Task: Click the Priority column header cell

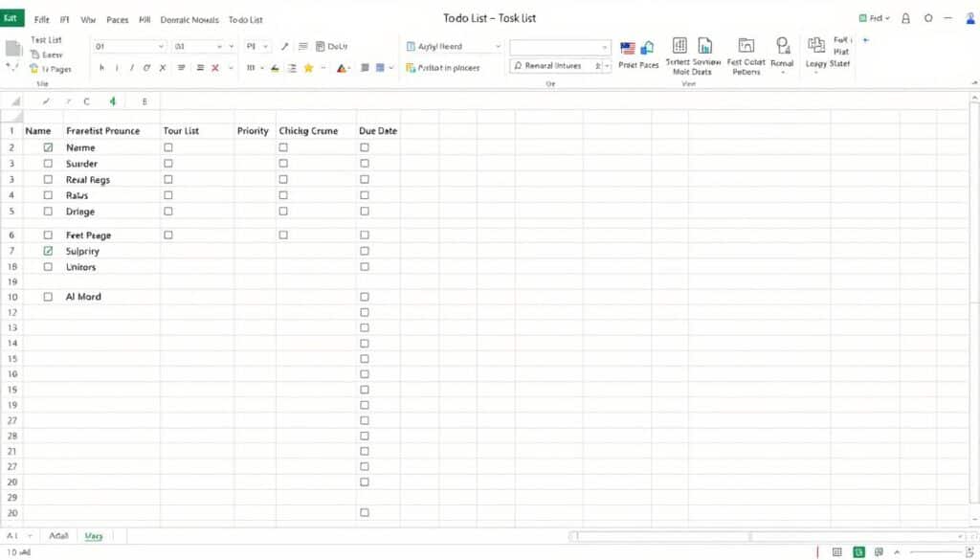Action: tap(255, 130)
